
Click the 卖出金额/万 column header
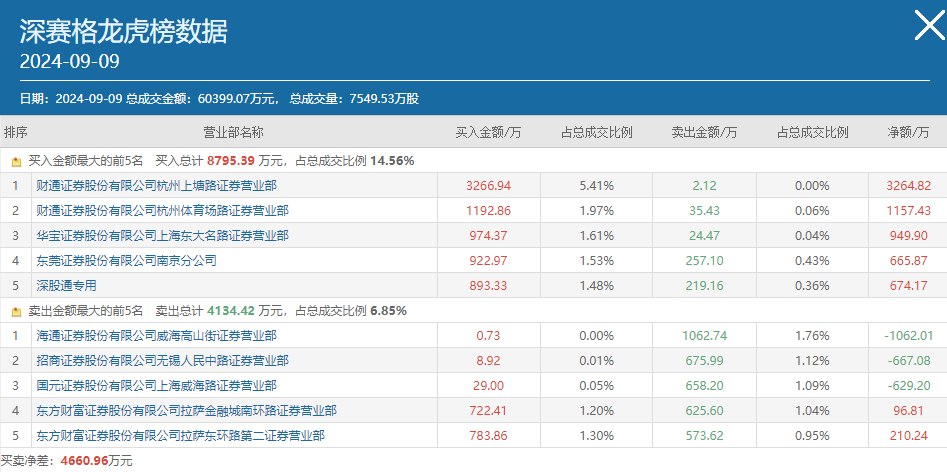[704, 132]
